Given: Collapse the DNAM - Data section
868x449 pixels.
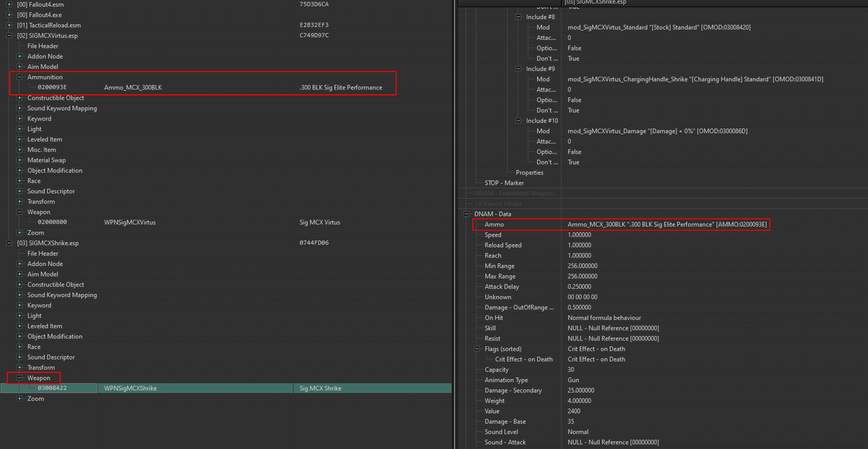Looking at the screenshot, I should click(467, 214).
